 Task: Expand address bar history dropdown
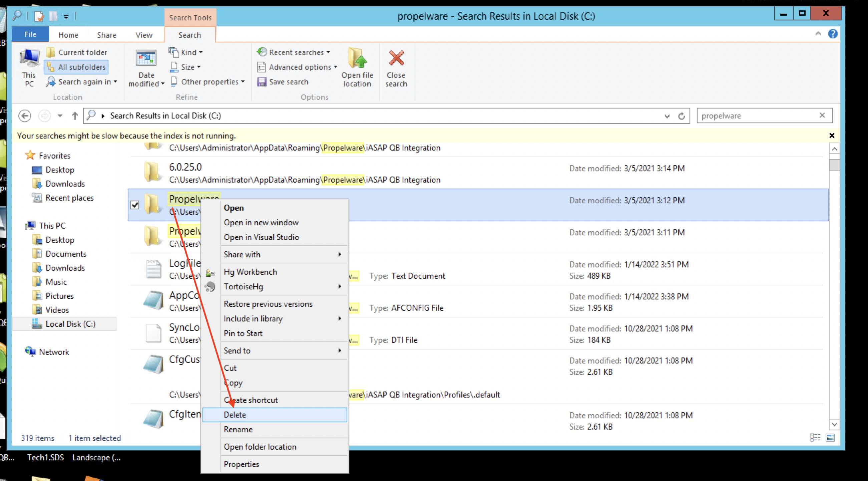point(667,116)
